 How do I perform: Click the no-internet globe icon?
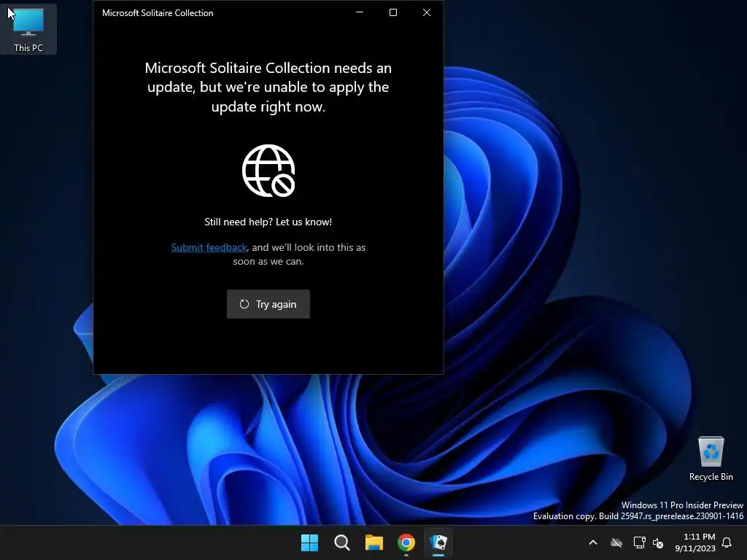click(x=268, y=171)
